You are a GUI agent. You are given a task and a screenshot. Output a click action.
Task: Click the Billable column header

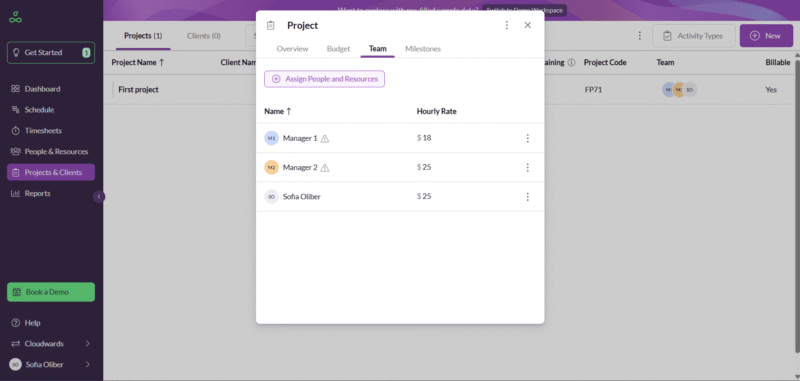778,62
